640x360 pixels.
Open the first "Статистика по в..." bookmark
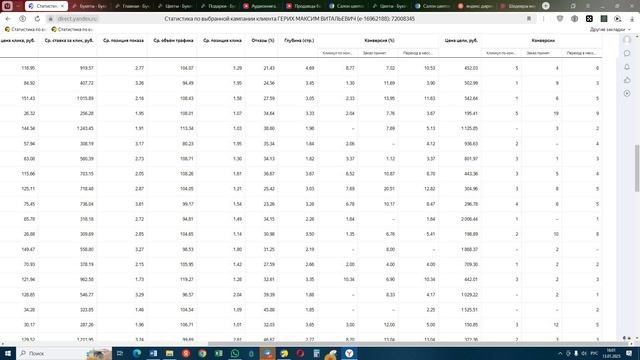point(25,29)
